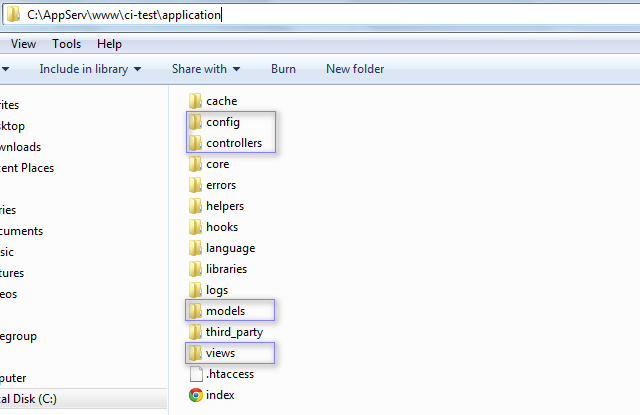This screenshot has width=640, height=415.
Task: Create a New folder
Action: pos(355,69)
